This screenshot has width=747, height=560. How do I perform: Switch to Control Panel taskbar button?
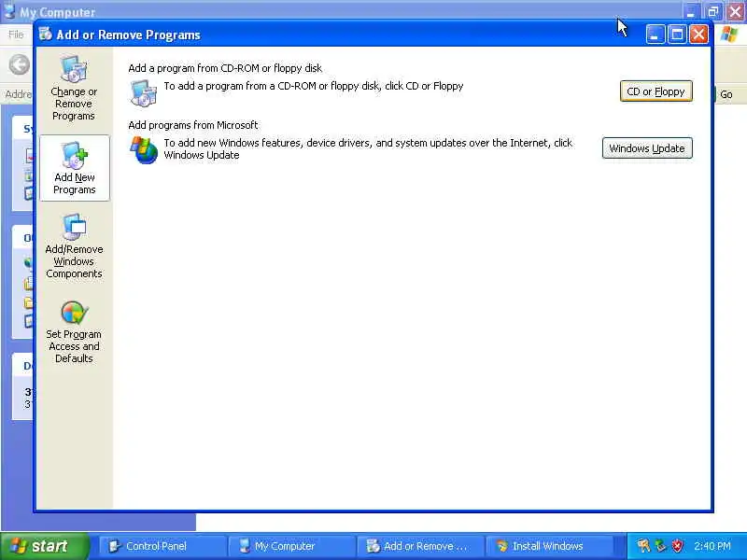[162, 546]
